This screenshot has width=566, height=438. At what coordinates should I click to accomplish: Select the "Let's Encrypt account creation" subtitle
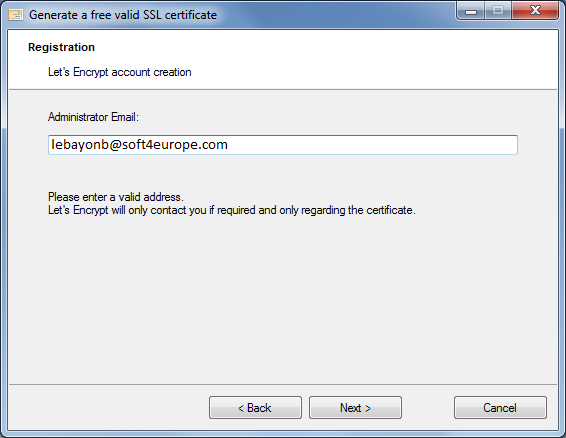point(119,72)
